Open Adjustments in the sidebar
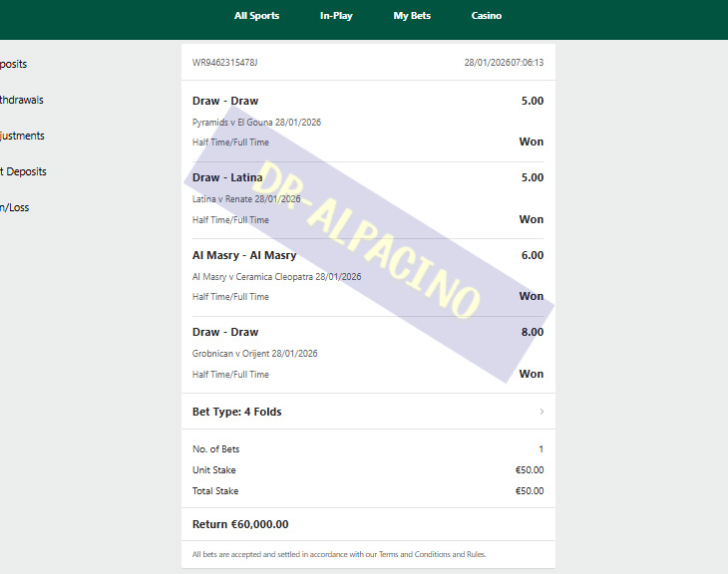The height and width of the screenshot is (574, 728). (x=22, y=136)
